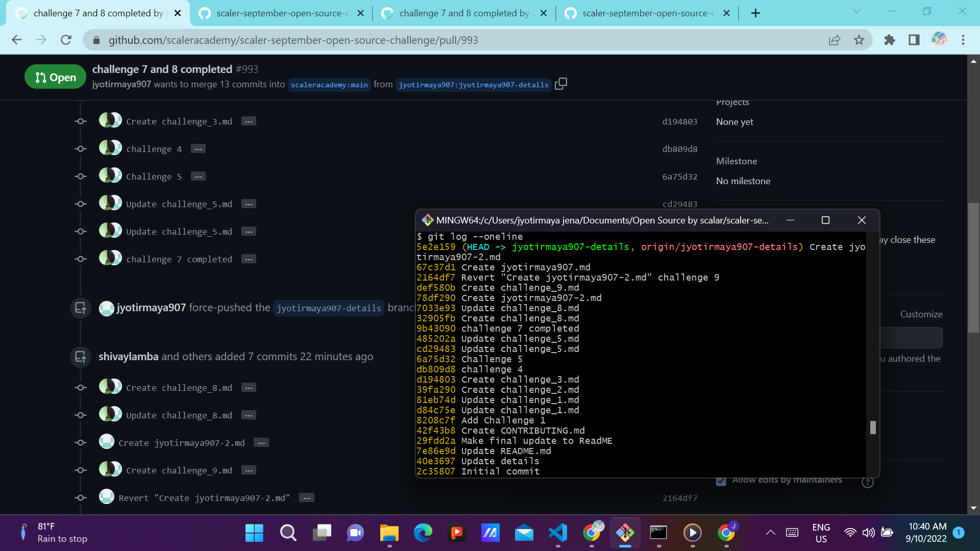Bookmark this page with star icon
The height and width of the screenshot is (551, 980).
(x=859, y=40)
